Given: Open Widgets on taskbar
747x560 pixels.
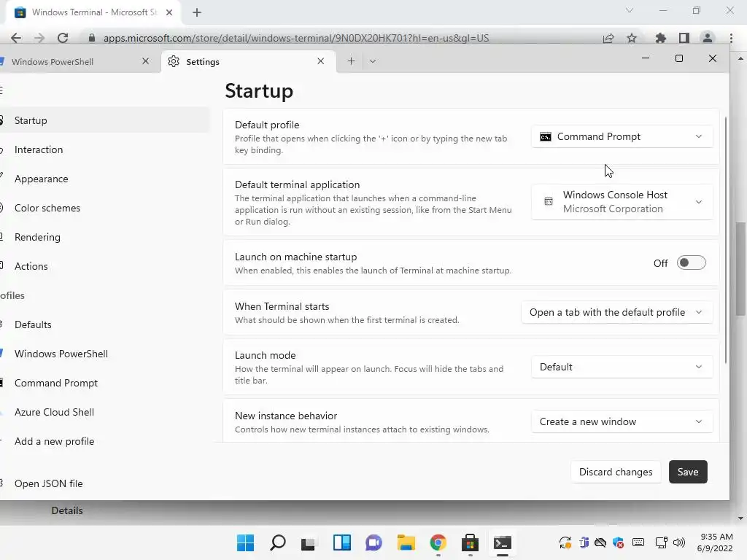Looking at the screenshot, I should click(342, 542).
